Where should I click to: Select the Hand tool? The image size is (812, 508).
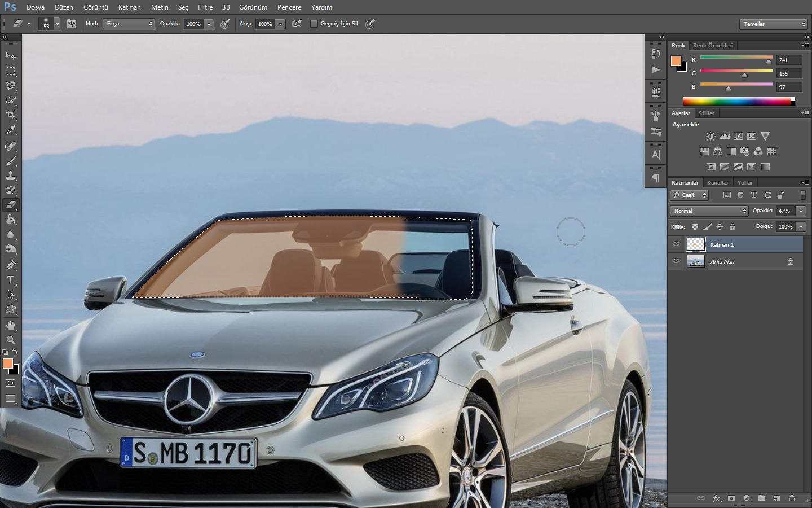coord(11,326)
